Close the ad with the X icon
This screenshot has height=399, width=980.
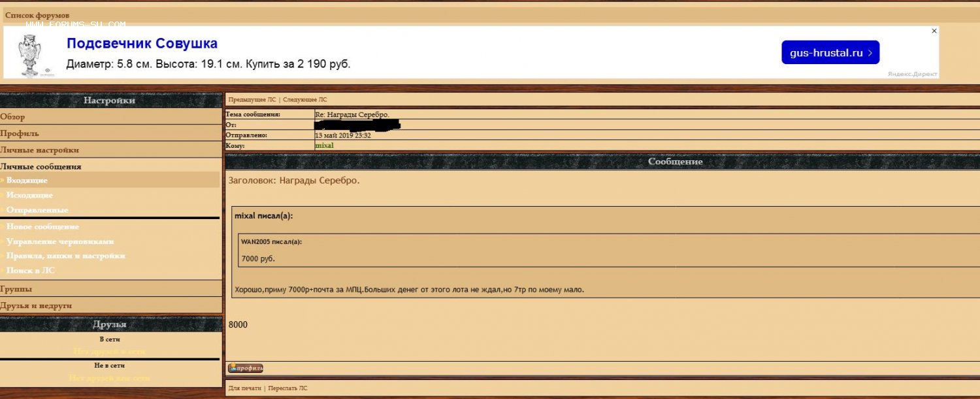(934, 31)
